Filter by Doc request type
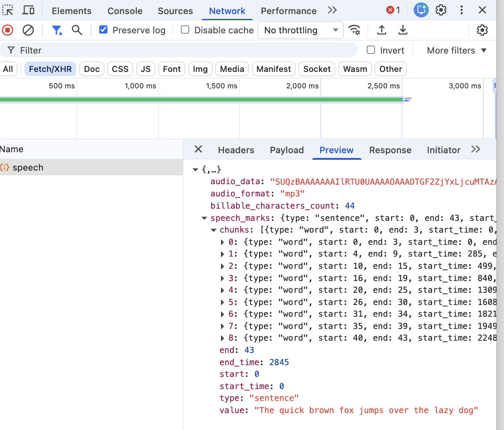 point(92,69)
